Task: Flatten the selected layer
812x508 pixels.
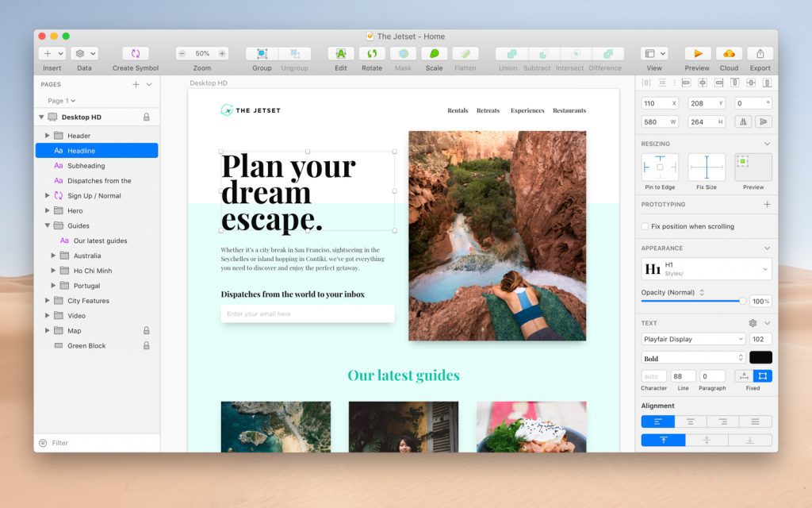Action: 465,53
